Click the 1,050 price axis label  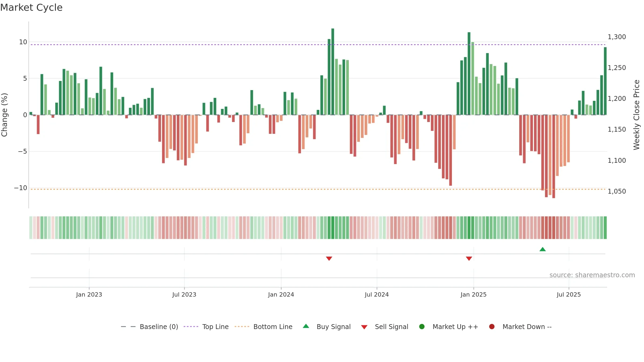click(x=617, y=191)
